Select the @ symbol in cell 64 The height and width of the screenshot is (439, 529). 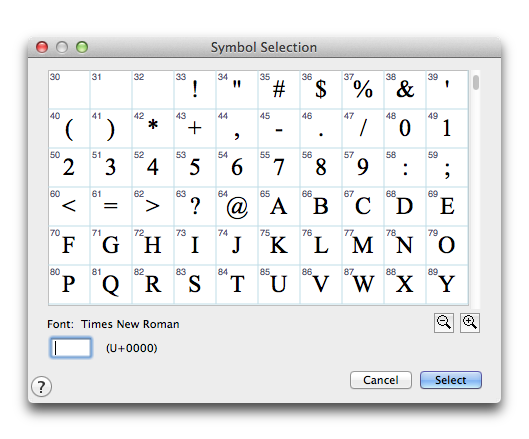tap(237, 206)
